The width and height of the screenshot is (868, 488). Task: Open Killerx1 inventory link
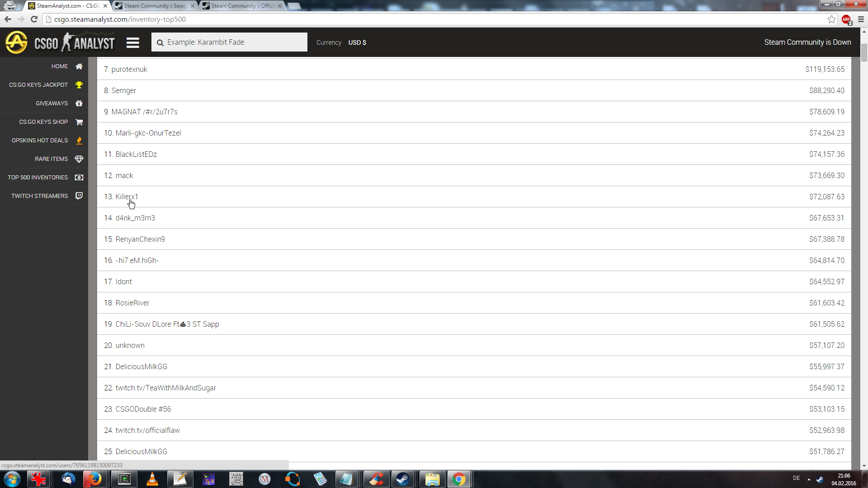pos(127,197)
